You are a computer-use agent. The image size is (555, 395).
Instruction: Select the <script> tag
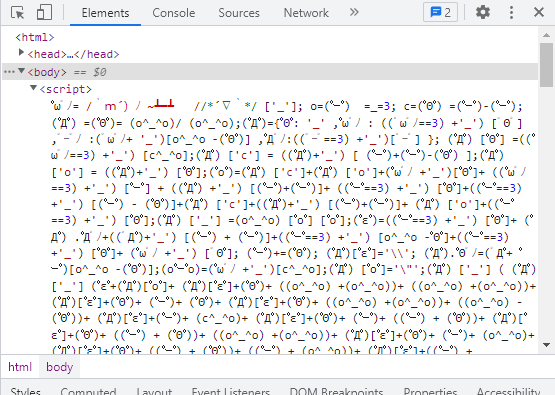65,89
